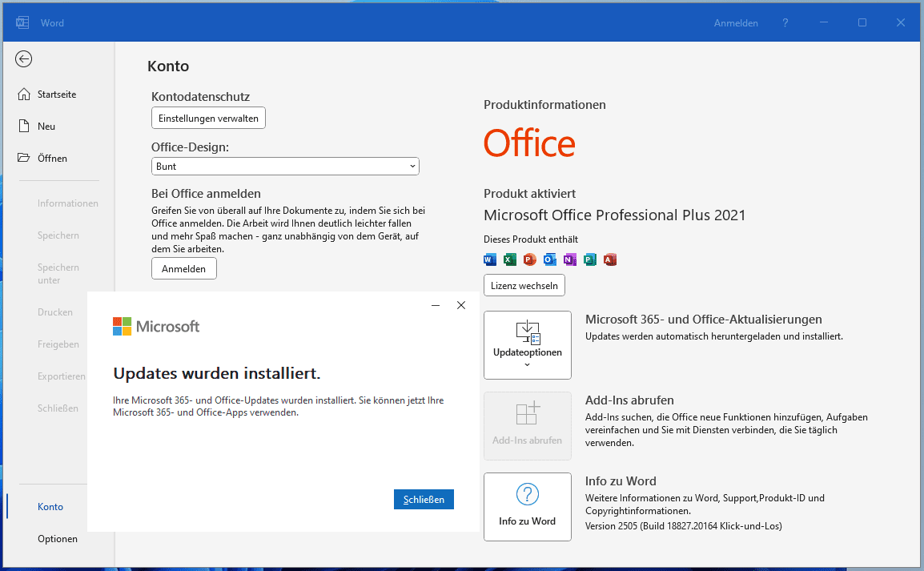Screen dimensions: 924x571
Task: Click the PowerPoint icon in product list
Action: click(529, 259)
